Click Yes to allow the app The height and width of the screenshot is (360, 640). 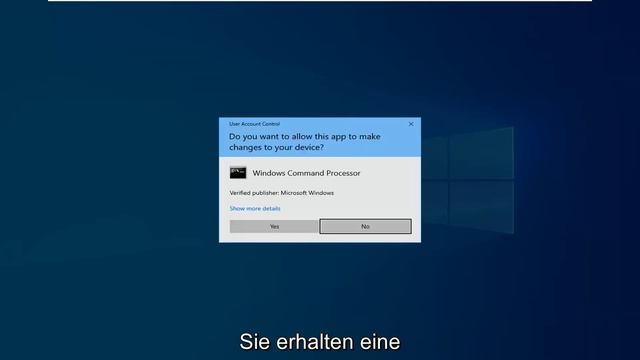tap(274, 226)
